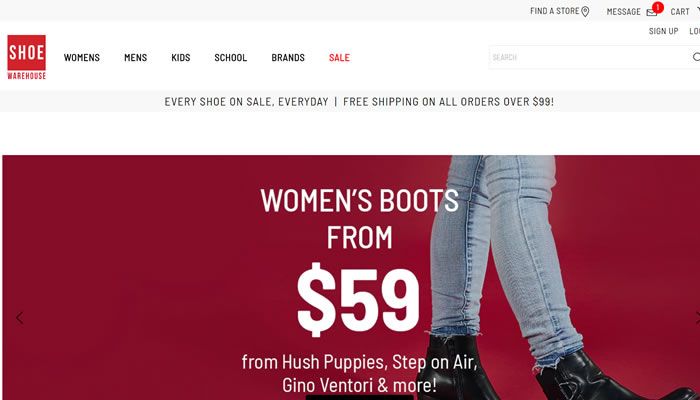Click the store location pin icon
The height and width of the screenshot is (400, 700).
pos(585,12)
